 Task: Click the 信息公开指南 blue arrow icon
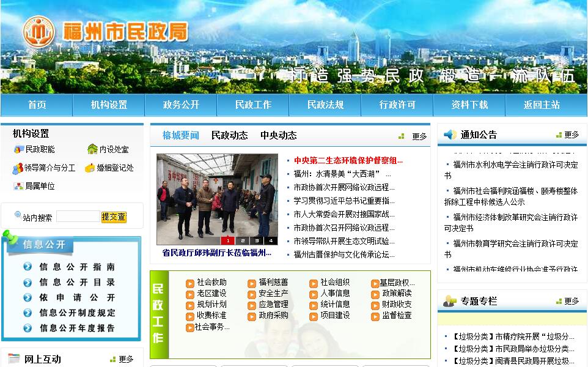tap(28, 267)
